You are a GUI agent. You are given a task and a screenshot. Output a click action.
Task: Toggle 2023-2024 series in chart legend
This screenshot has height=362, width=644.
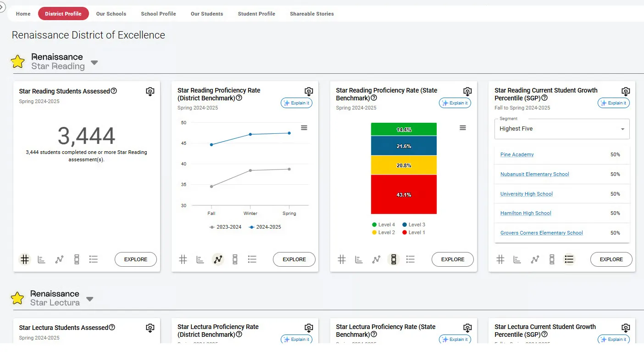tap(225, 227)
